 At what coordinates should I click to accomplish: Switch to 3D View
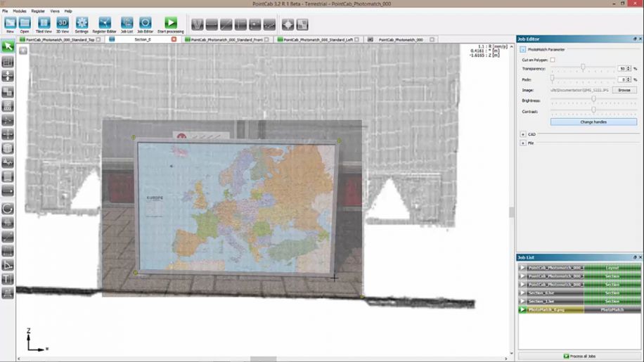click(x=63, y=25)
